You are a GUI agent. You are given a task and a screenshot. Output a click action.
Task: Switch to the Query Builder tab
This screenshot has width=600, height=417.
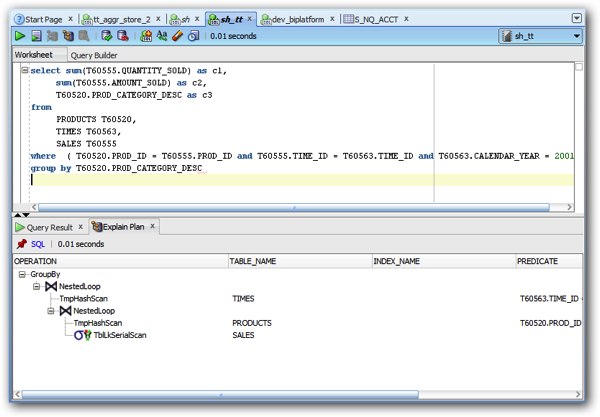(94, 55)
